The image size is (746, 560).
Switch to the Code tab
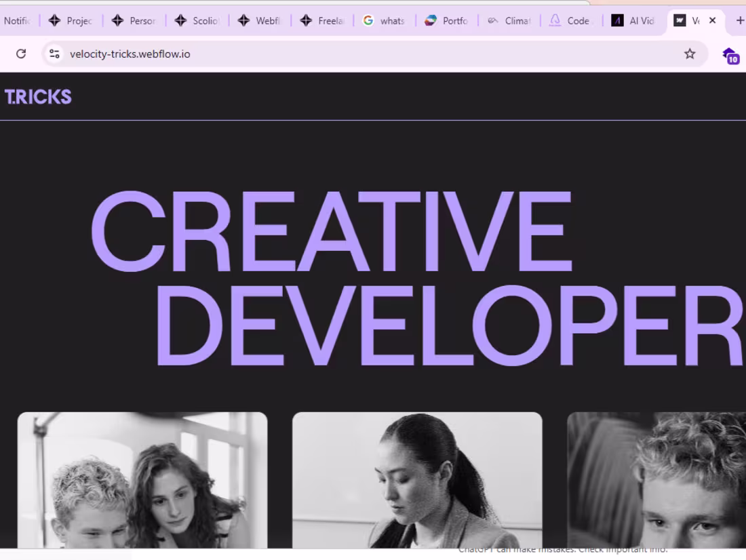click(571, 21)
